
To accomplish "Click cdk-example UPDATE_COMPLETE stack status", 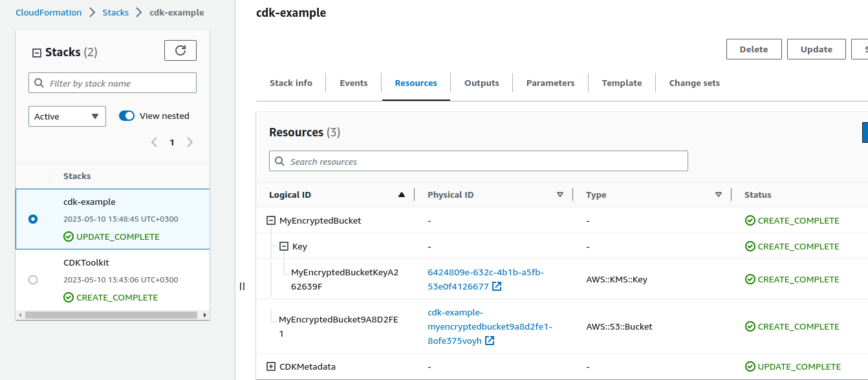I will tap(111, 237).
